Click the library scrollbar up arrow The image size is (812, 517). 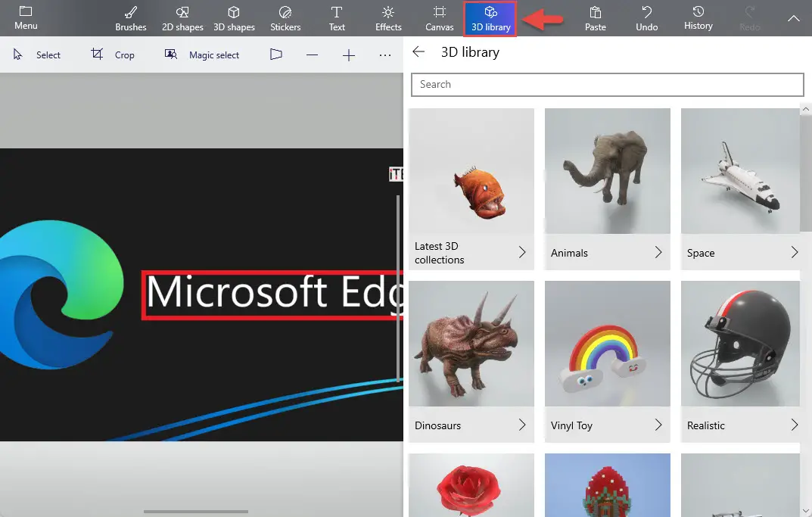coord(806,109)
